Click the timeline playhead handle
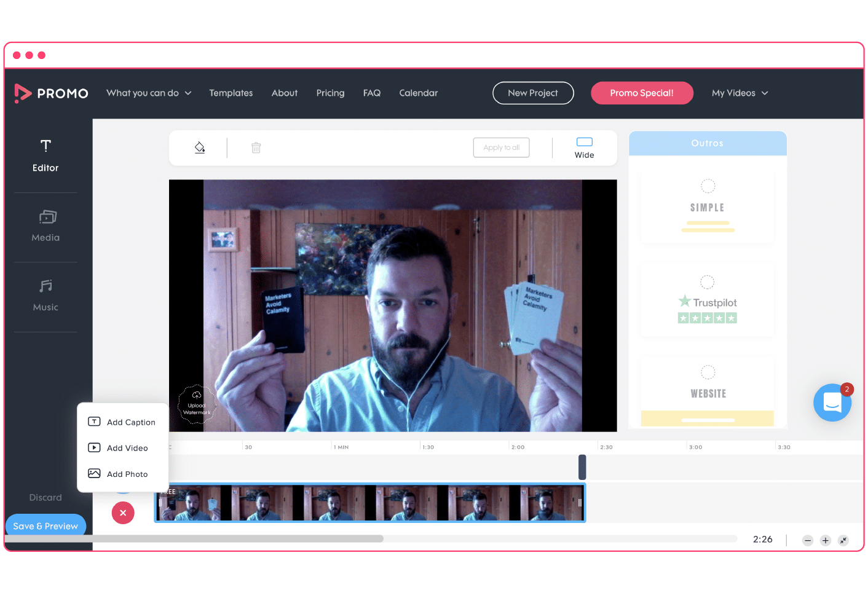 click(582, 467)
